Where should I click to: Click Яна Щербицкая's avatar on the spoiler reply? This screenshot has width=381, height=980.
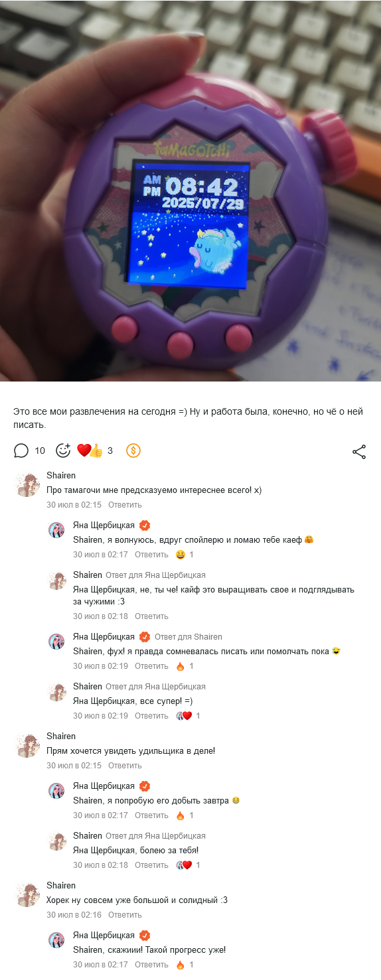(56, 529)
